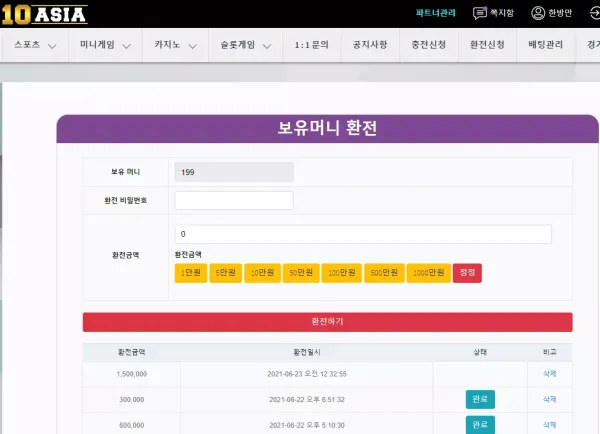The image size is (600, 434).
Task: Click the red 정정 reset button
Action: 467,273
